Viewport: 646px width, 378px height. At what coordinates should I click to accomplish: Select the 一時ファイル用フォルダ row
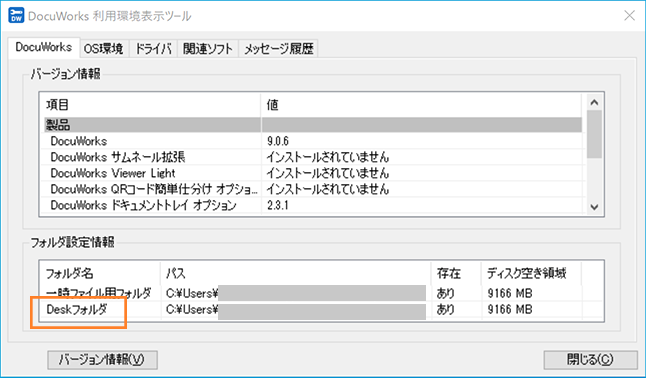(312, 293)
